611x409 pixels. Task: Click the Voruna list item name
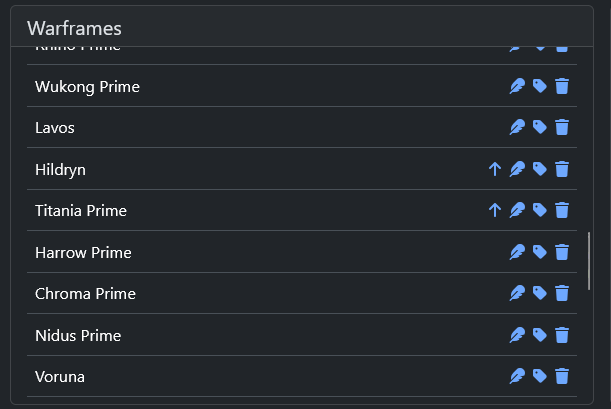pyautogui.click(x=59, y=377)
